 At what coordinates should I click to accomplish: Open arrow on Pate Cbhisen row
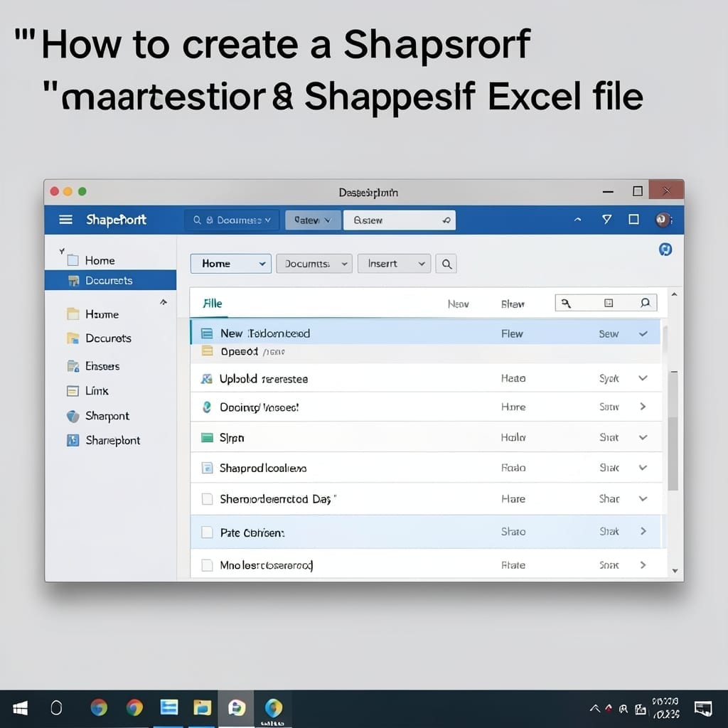[643, 531]
